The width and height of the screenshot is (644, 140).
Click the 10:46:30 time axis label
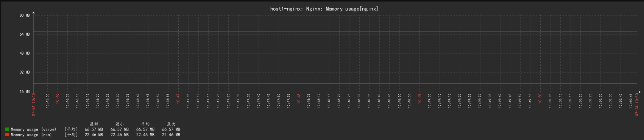point(118,101)
